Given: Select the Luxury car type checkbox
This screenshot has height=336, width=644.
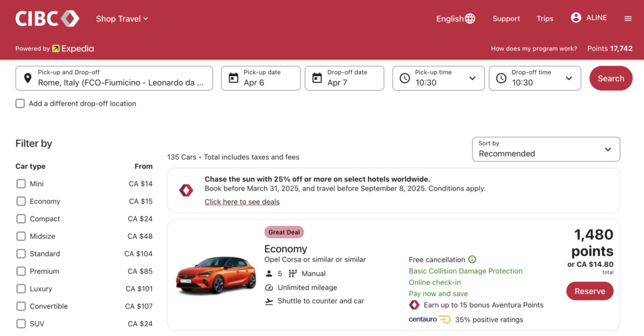Looking at the screenshot, I should pos(21,289).
